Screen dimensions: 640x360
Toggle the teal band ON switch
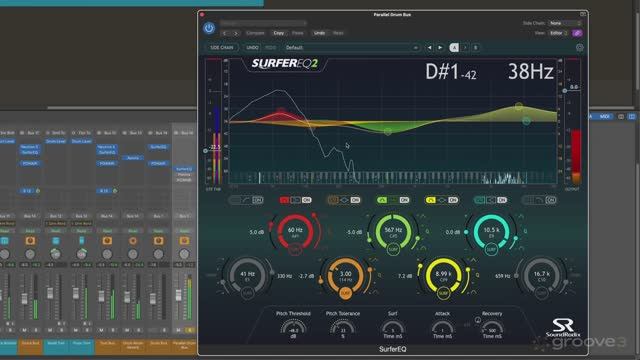click(502, 200)
